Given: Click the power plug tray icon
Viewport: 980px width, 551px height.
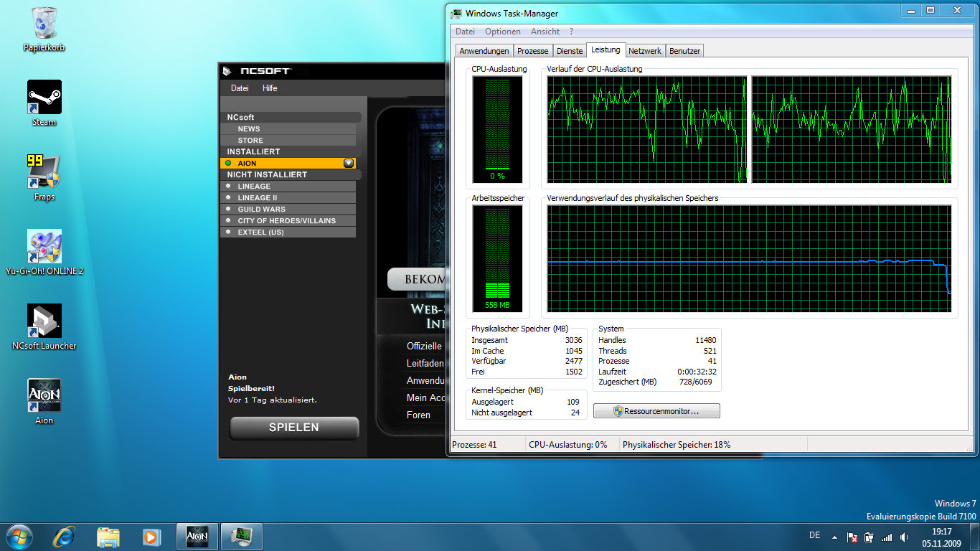Looking at the screenshot, I should (870, 537).
